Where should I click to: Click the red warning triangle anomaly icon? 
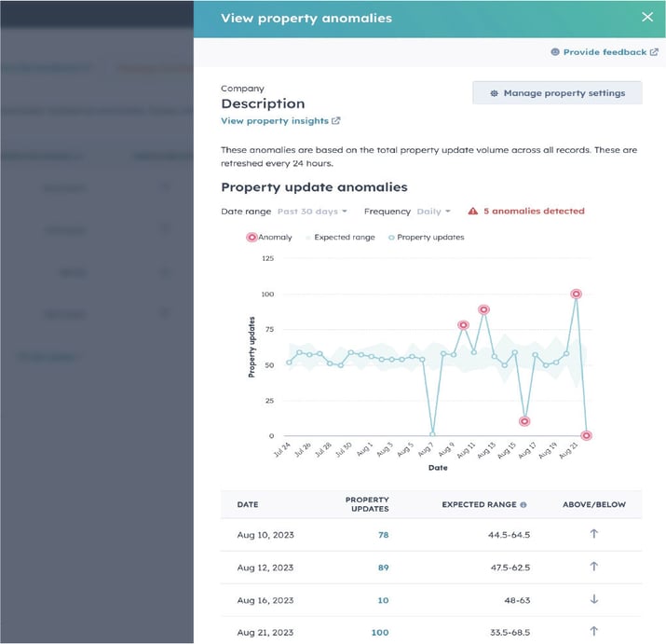pos(472,212)
